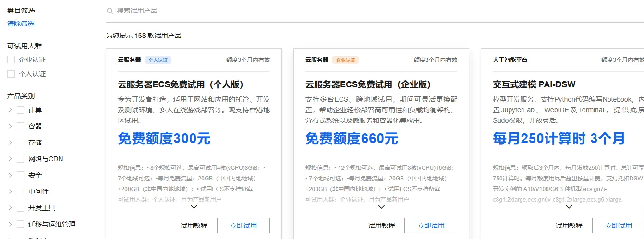The height and width of the screenshot is (239, 644).
Task: Click the blue 个人认证 tag badge
Action: click(158, 60)
